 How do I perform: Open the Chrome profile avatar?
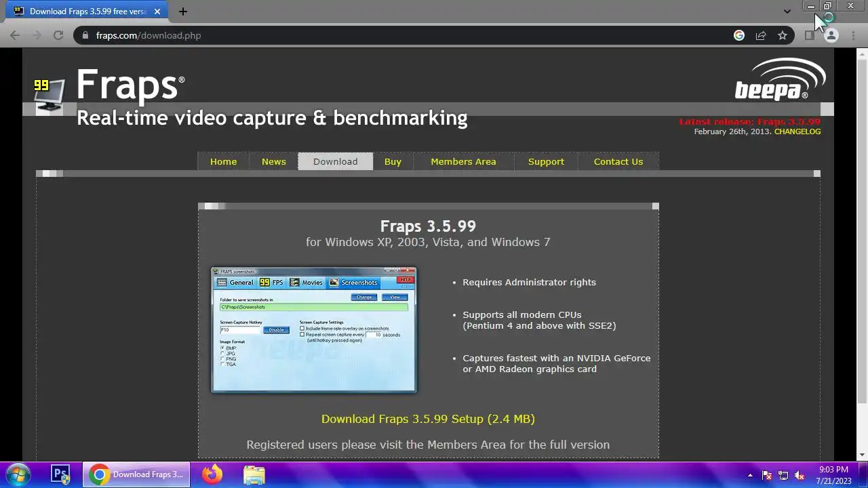pyautogui.click(x=831, y=35)
